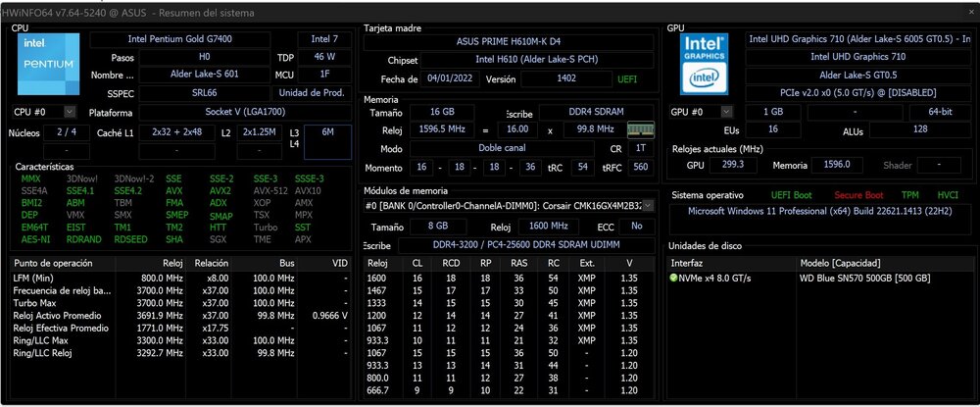Click the Secure Boot status label

[858, 195]
